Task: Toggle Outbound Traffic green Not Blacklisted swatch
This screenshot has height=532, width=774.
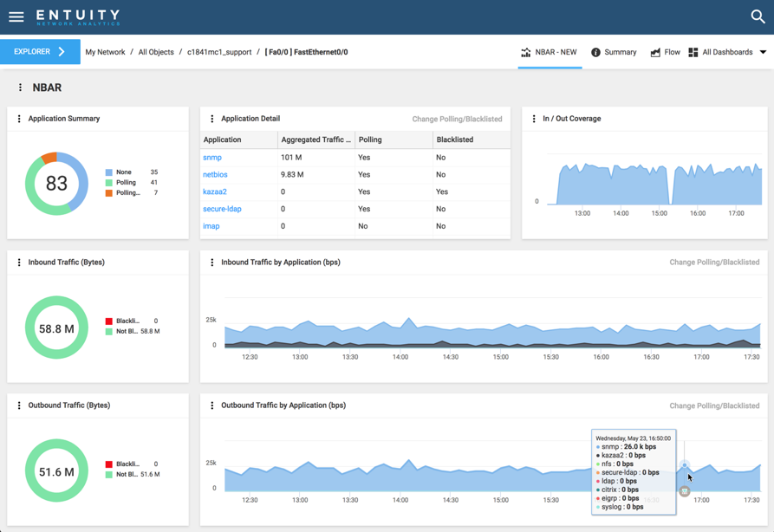Action: click(x=109, y=475)
